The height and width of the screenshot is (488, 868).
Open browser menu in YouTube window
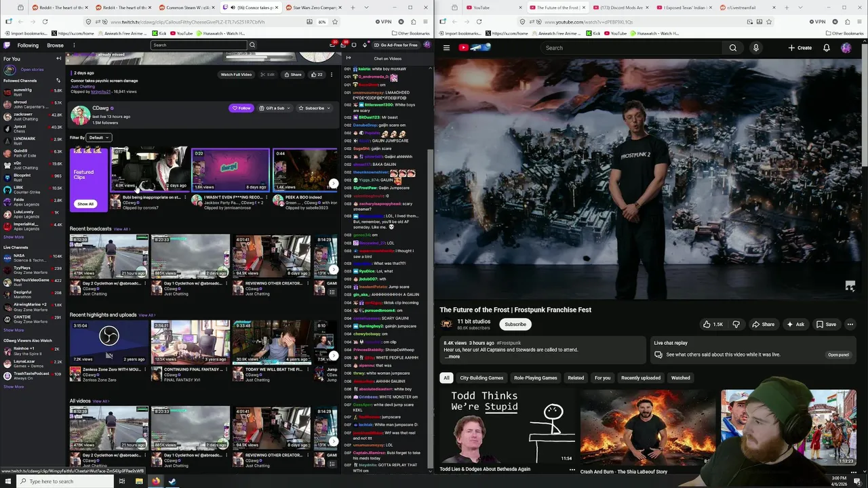[859, 22]
